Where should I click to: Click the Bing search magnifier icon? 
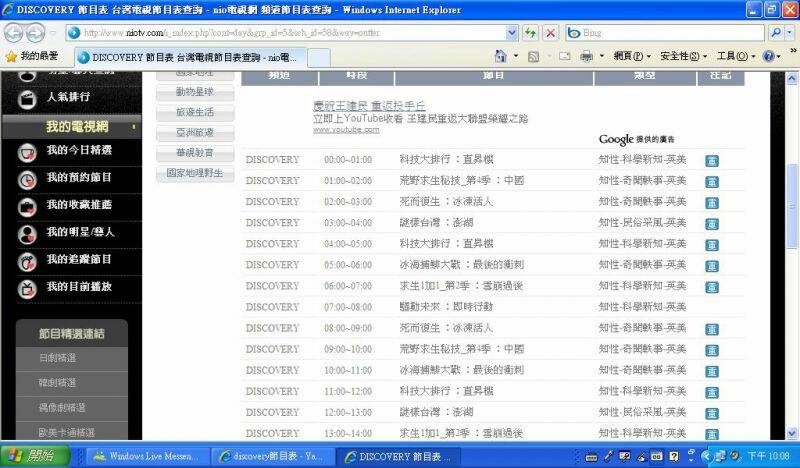[776, 33]
